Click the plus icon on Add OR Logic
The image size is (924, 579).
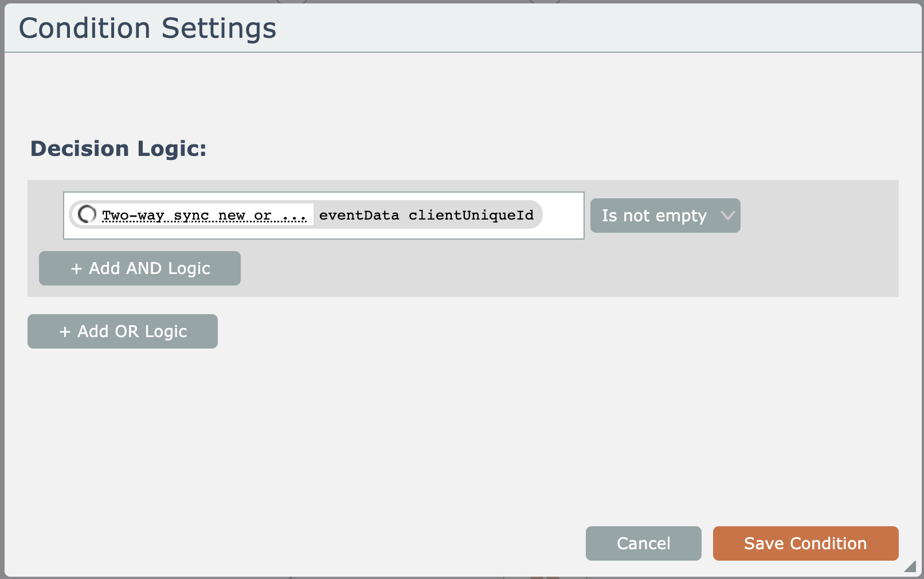pyautogui.click(x=65, y=331)
